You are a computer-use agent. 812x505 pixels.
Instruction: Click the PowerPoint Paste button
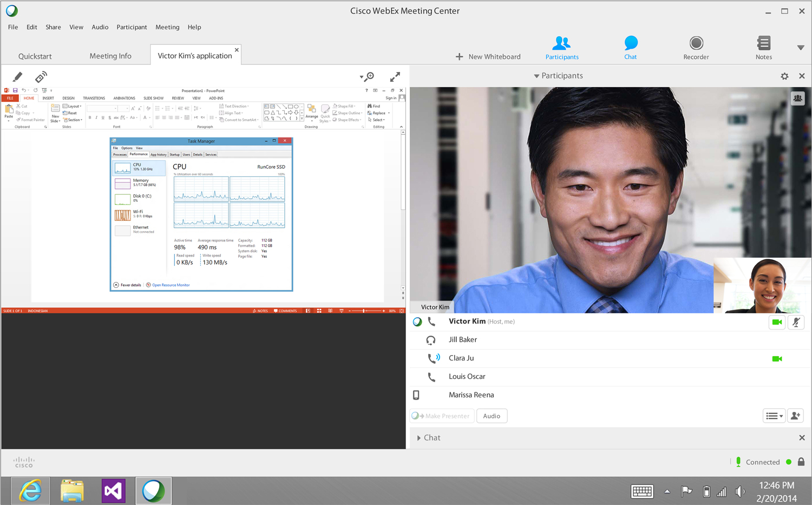pos(9,112)
